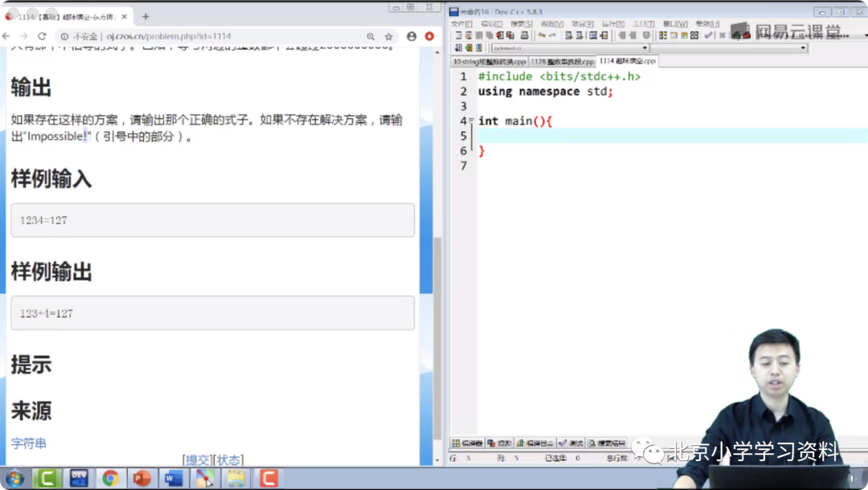The width and height of the screenshot is (868, 490).
Task: Open 编译器 compiler bottom panel tab
Action: [468, 443]
